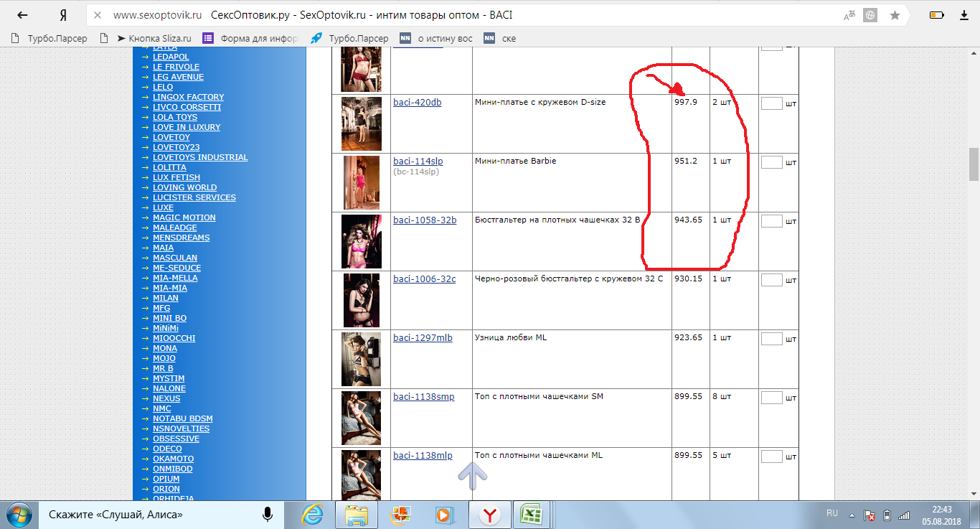Image resolution: width=980 pixels, height=529 pixels.
Task: Stop page loading with the X icon
Action: coord(98,15)
